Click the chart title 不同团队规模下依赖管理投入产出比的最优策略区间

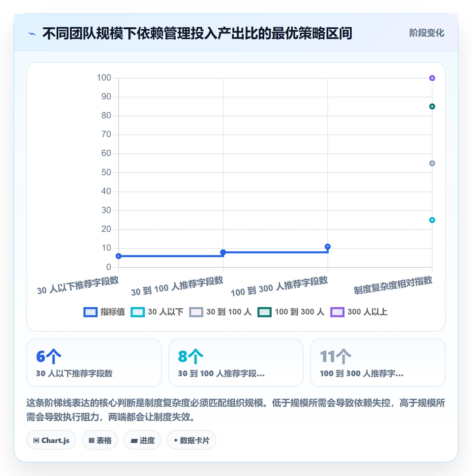point(197,33)
